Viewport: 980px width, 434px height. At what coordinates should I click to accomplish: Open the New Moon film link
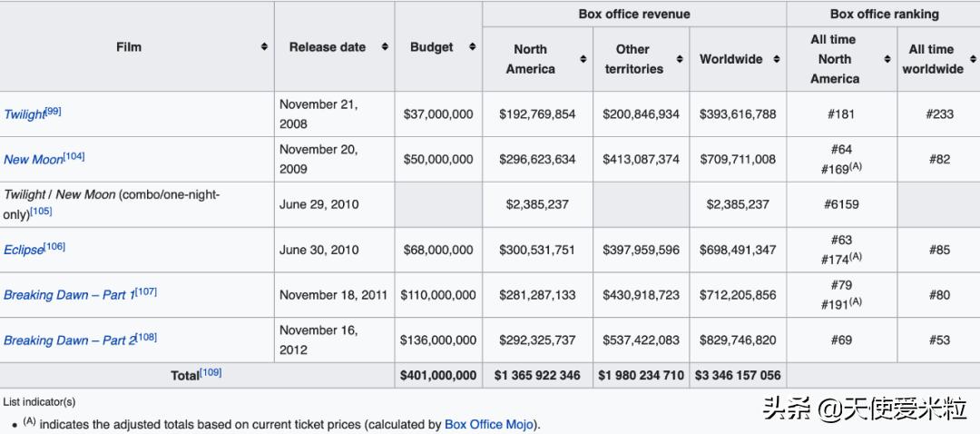(33, 160)
